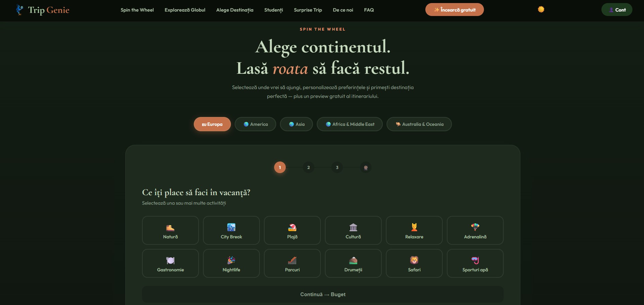Image resolution: width=644 pixels, height=305 pixels.
Task: Select the Natură hiking boot activity
Action: (x=170, y=231)
